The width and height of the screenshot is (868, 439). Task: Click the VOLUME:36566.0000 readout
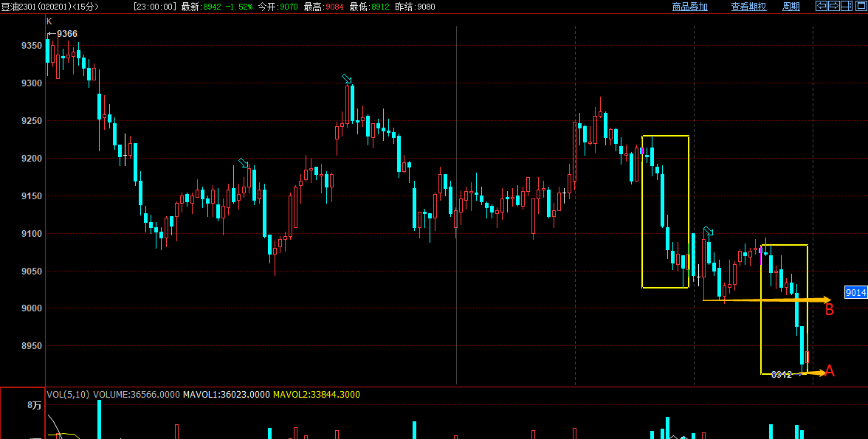click(x=136, y=395)
